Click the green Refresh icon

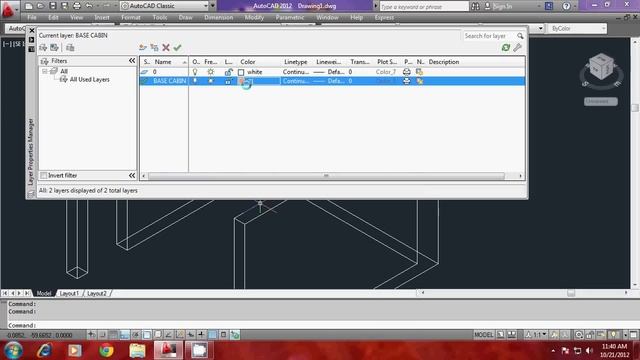(506, 48)
